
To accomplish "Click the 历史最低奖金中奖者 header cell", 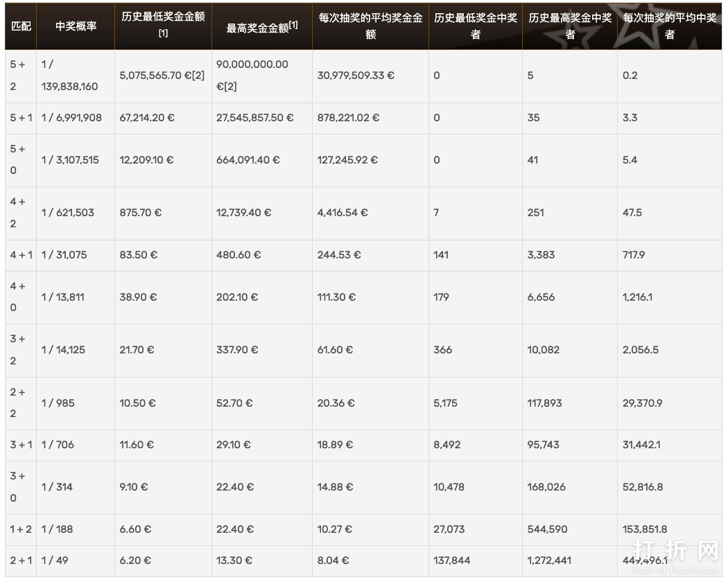I will pyautogui.click(x=475, y=26).
